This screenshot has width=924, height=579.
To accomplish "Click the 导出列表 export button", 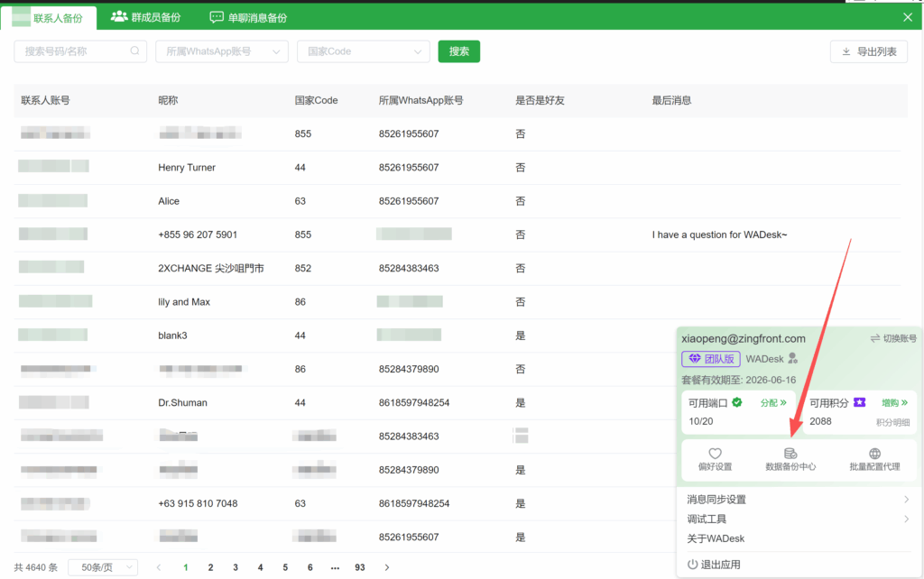I will pyautogui.click(x=868, y=51).
